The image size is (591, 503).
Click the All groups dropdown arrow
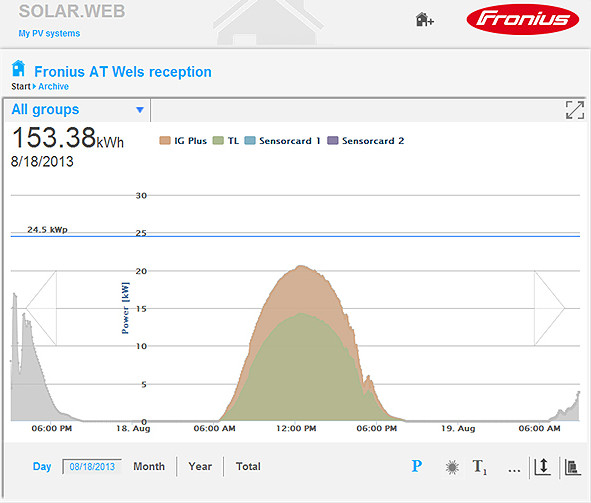140,110
